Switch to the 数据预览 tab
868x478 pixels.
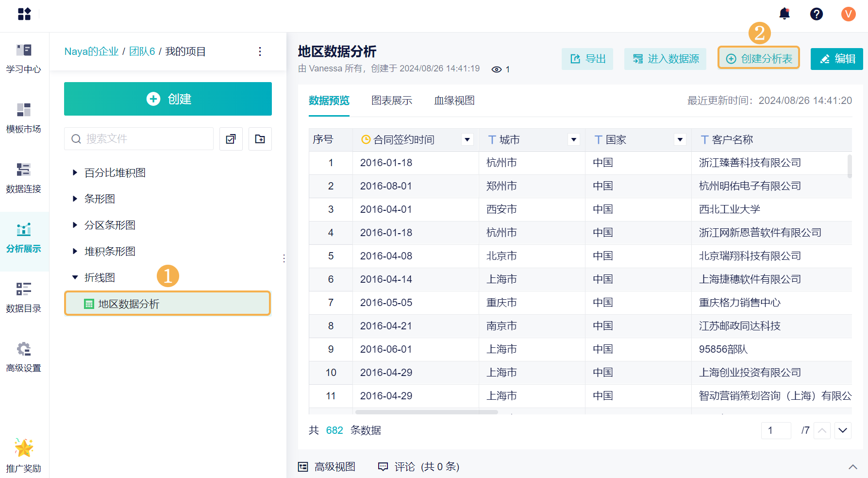click(x=329, y=101)
